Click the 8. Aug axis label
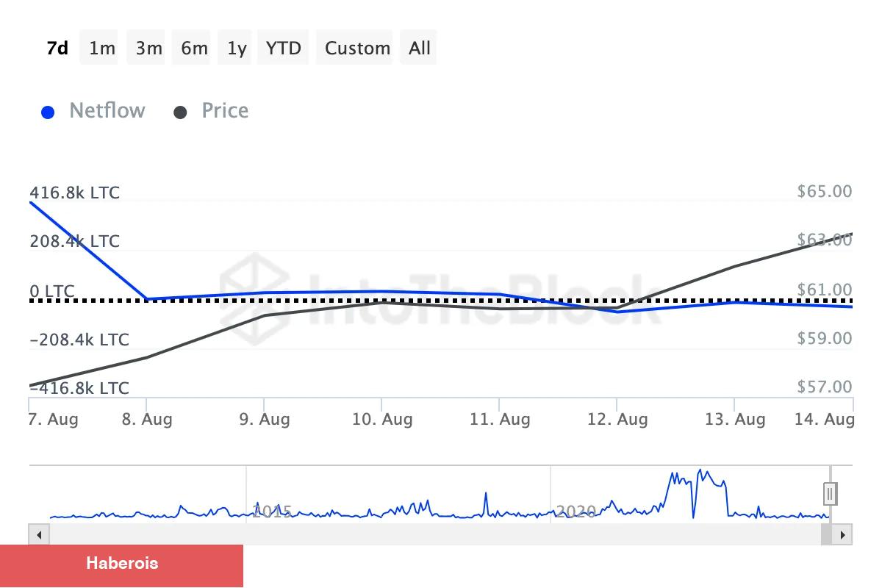The width and height of the screenshot is (882, 588). (x=147, y=420)
